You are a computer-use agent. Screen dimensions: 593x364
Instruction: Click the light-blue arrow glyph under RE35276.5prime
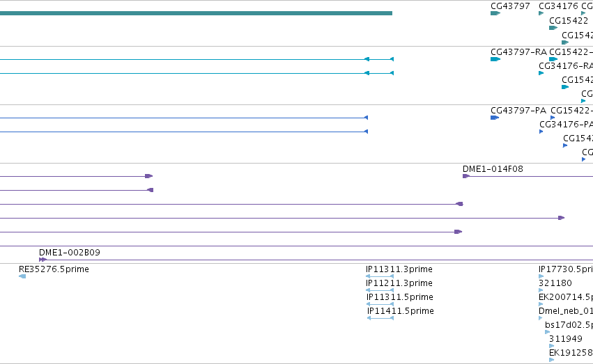pos(22,276)
